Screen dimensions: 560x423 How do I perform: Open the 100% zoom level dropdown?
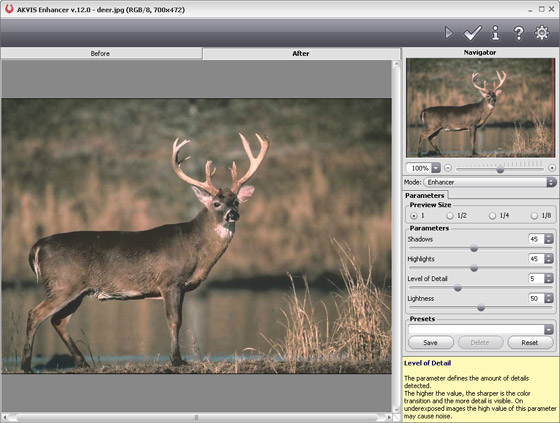(436, 168)
